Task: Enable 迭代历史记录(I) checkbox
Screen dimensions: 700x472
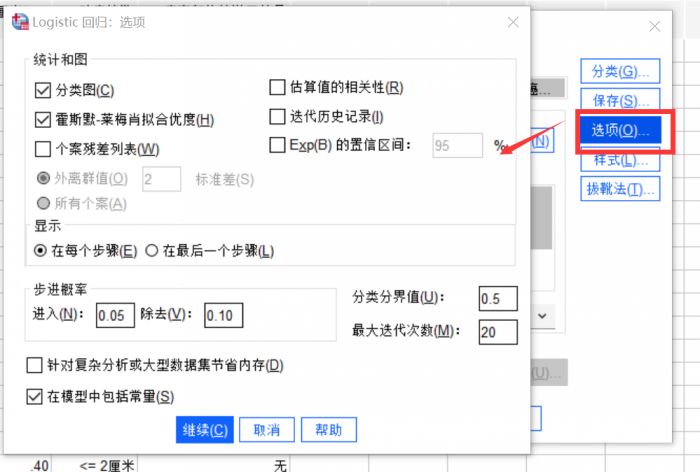Action: 277,117
